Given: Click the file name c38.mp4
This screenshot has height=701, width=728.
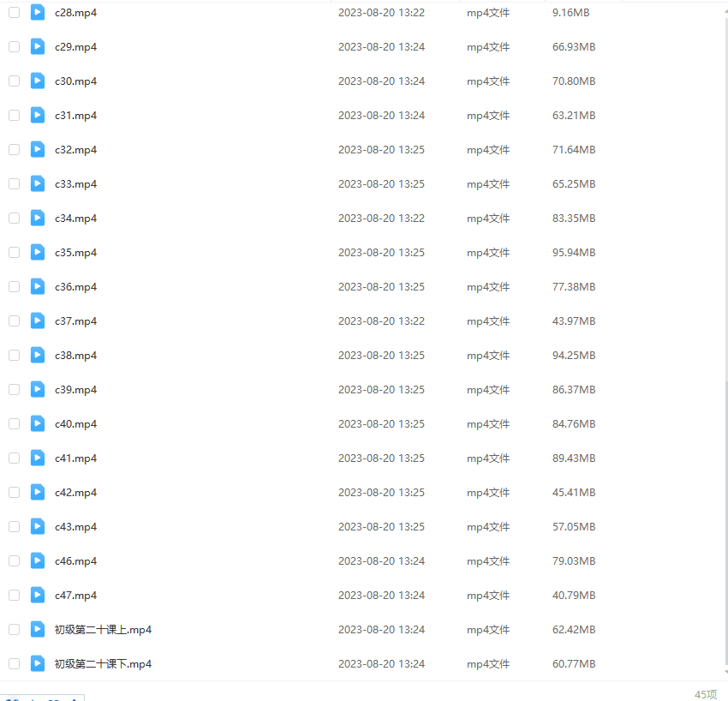Looking at the screenshot, I should [75, 356].
